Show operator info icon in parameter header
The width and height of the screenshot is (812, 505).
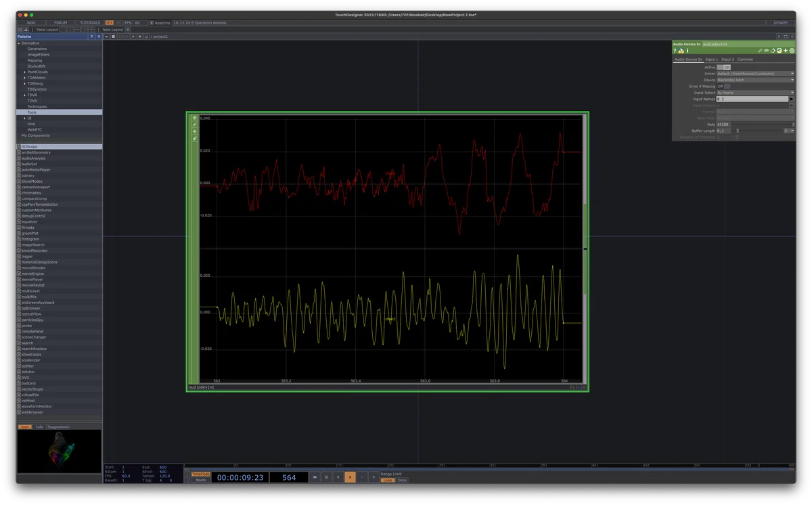pyautogui.click(x=687, y=51)
